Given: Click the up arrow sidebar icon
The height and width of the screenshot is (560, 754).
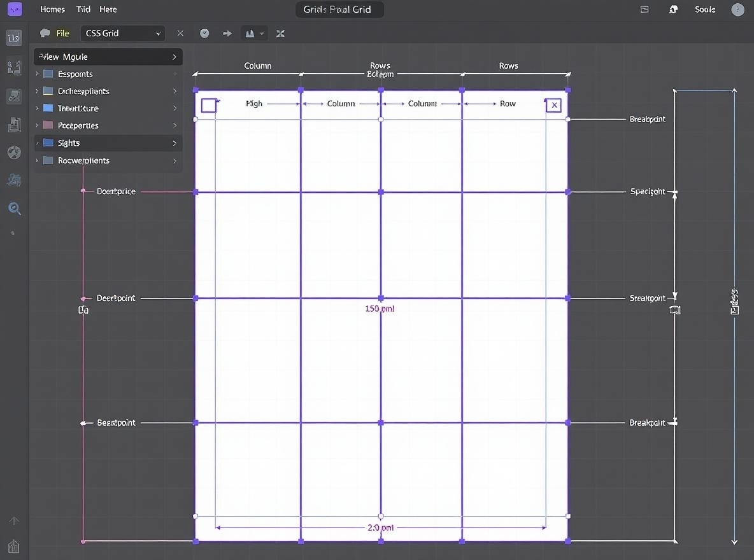Looking at the screenshot, I should click(14, 521).
